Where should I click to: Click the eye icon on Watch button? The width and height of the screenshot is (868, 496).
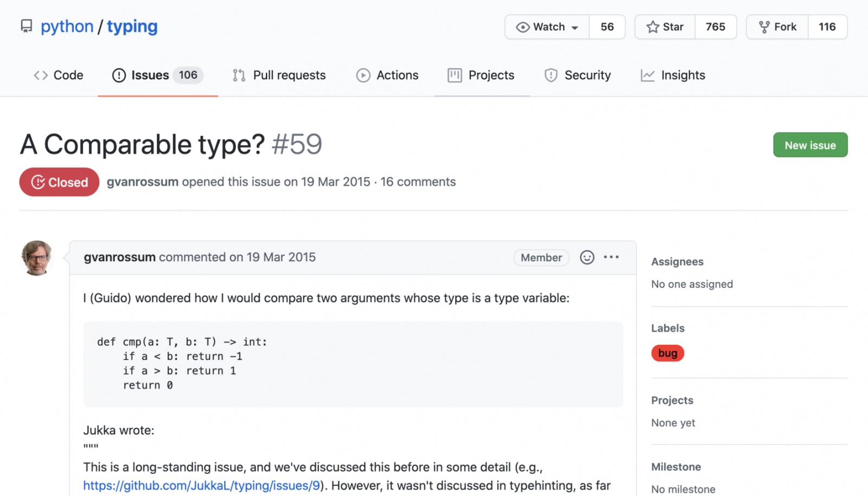(522, 27)
